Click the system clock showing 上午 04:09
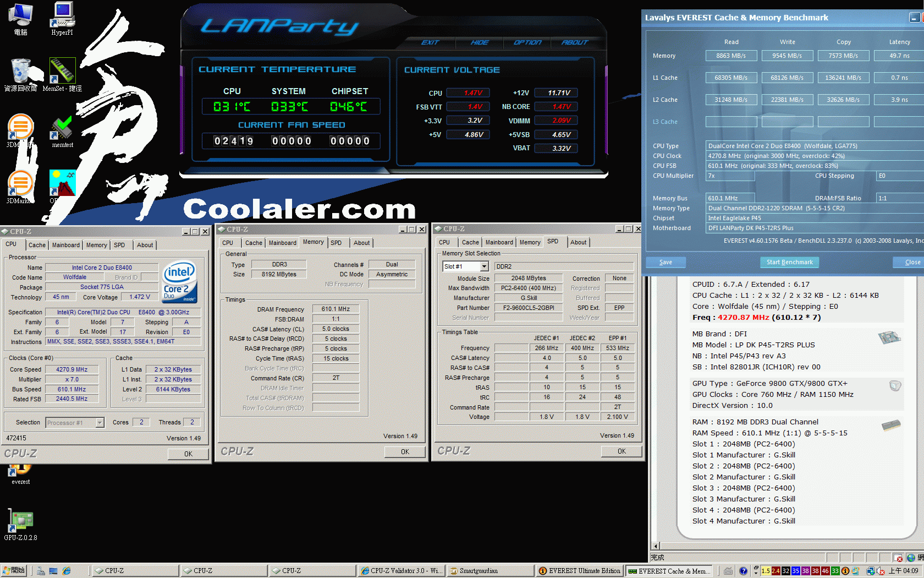This screenshot has width=924, height=578. pyautogui.click(x=903, y=571)
